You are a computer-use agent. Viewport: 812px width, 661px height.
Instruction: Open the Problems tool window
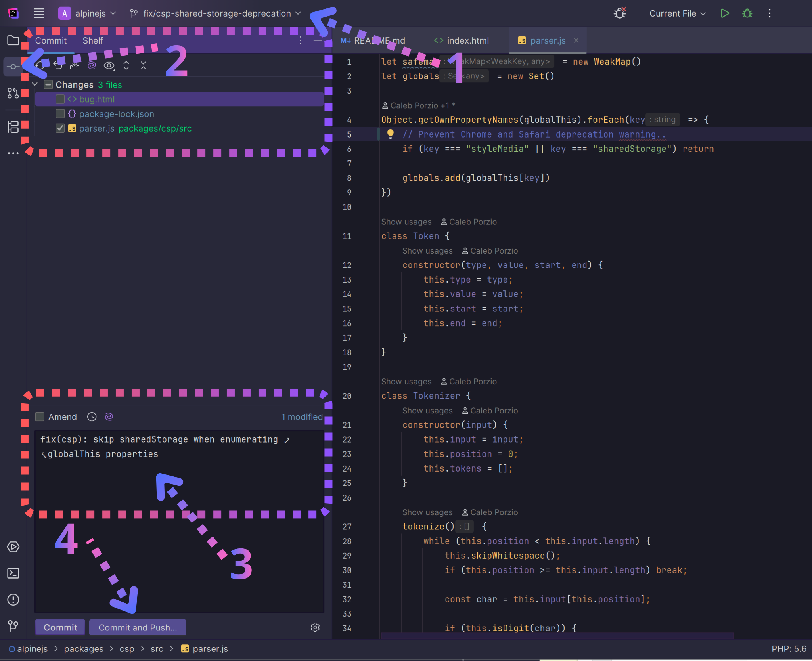(13, 600)
